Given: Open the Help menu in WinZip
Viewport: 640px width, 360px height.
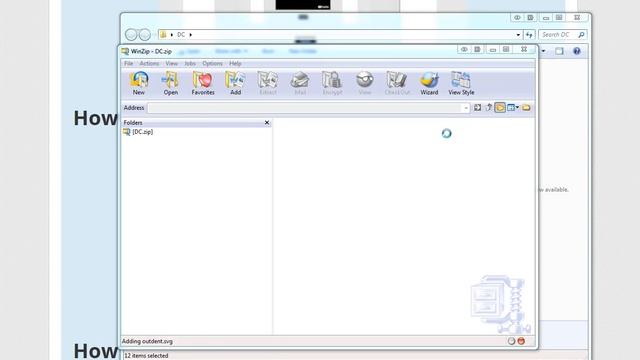Looking at the screenshot, I should 235,64.
